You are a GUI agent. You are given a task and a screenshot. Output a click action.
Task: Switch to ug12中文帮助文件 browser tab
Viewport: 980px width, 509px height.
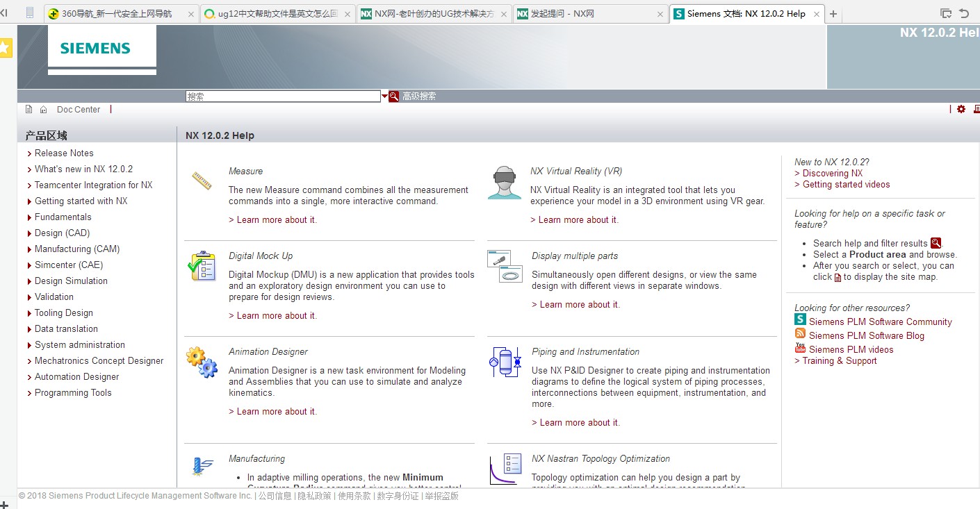point(278,14)
